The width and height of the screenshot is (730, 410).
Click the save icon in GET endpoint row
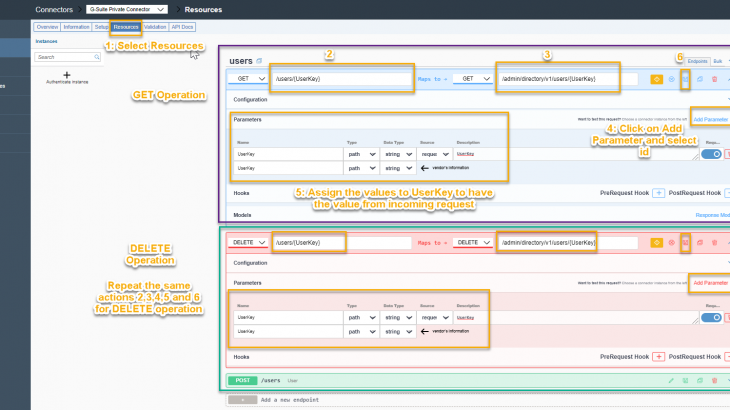click(685, 78)
